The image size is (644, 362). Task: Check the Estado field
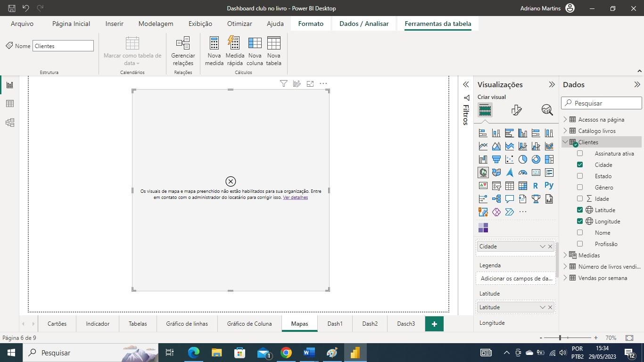(580, 176)
